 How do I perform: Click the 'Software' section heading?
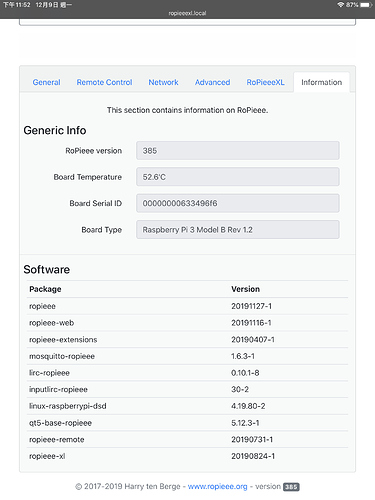tap(47, 269)
